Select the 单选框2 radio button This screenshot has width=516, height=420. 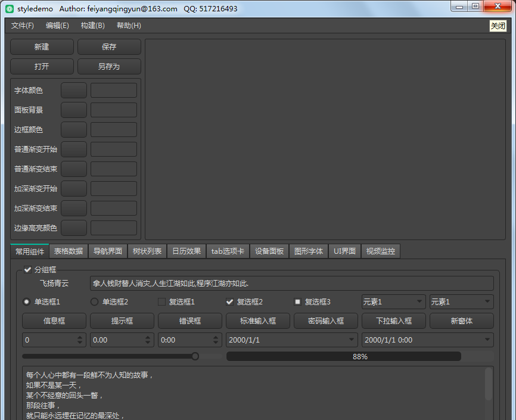[95, 302]
